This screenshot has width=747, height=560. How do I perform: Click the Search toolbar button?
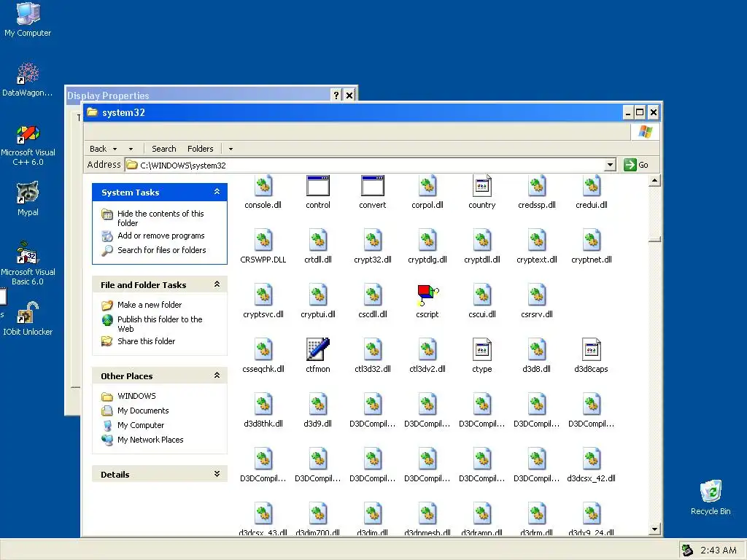164,149
